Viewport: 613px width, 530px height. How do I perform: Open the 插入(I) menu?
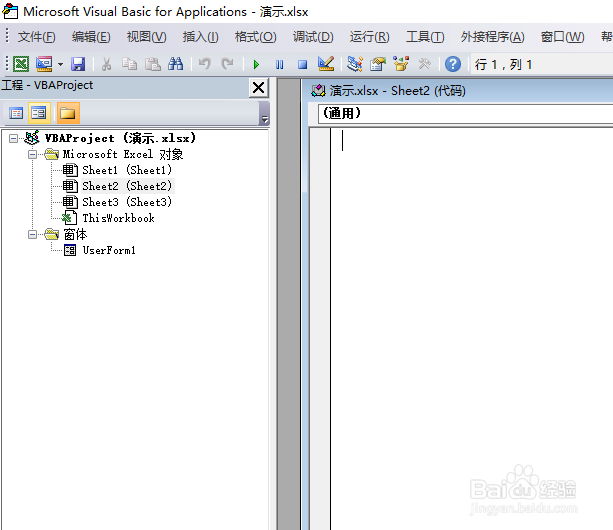[x=201, y=37]
